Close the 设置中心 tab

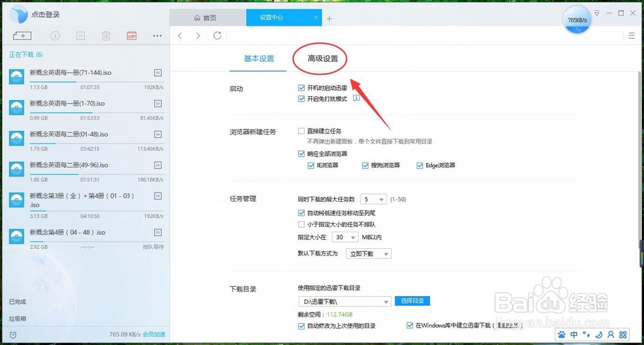pyautogui.click(x=316, y=17)
